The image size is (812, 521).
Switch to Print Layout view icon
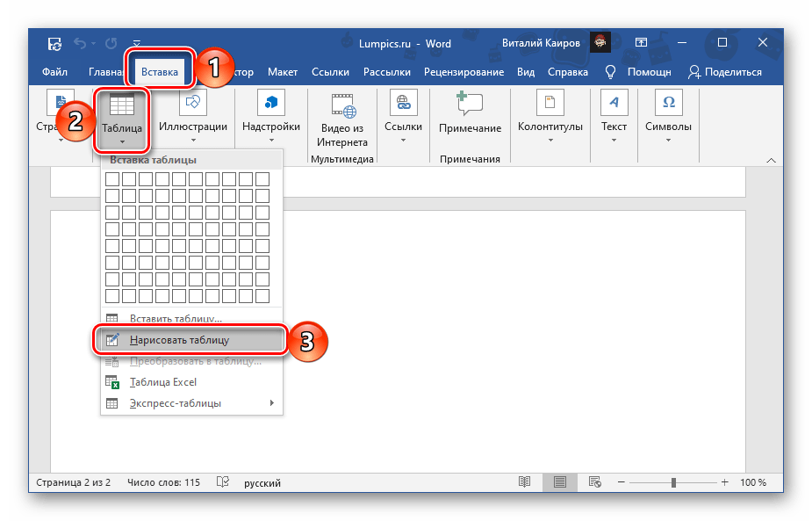[560, 482]
